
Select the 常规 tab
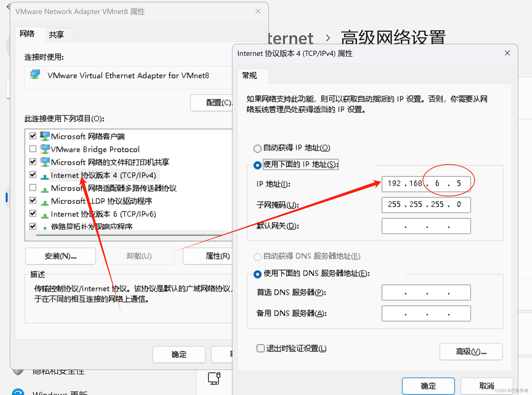click(x=249, y=75)
